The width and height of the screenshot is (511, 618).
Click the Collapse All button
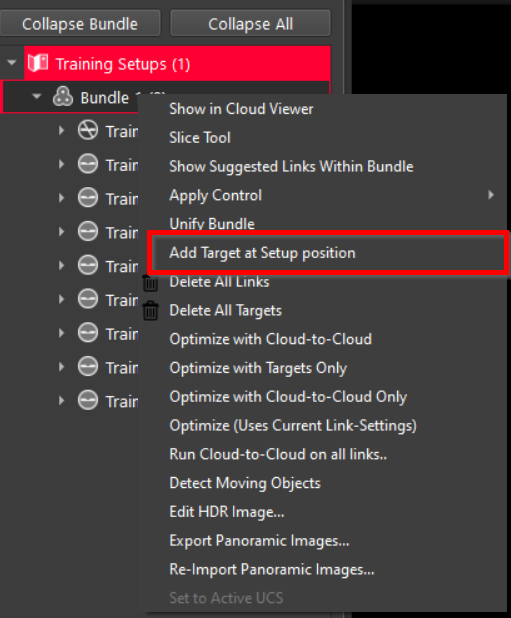250,24
